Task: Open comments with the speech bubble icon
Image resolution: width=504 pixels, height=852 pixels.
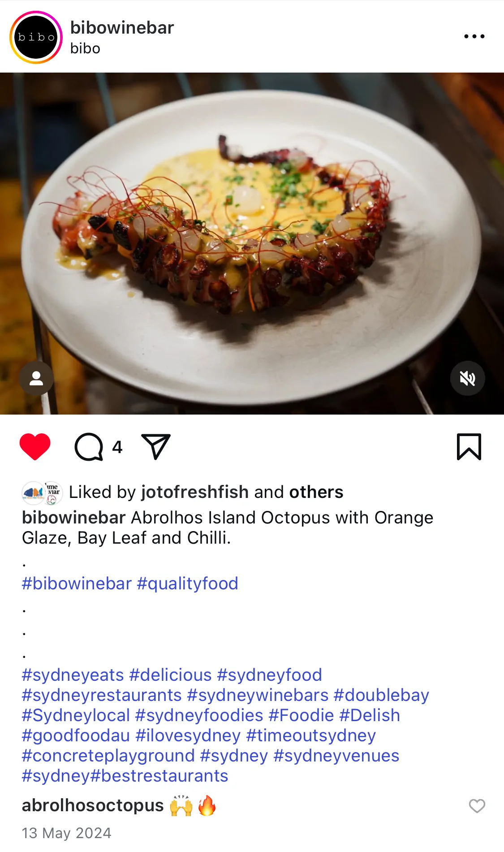Action: pos(89,446)
